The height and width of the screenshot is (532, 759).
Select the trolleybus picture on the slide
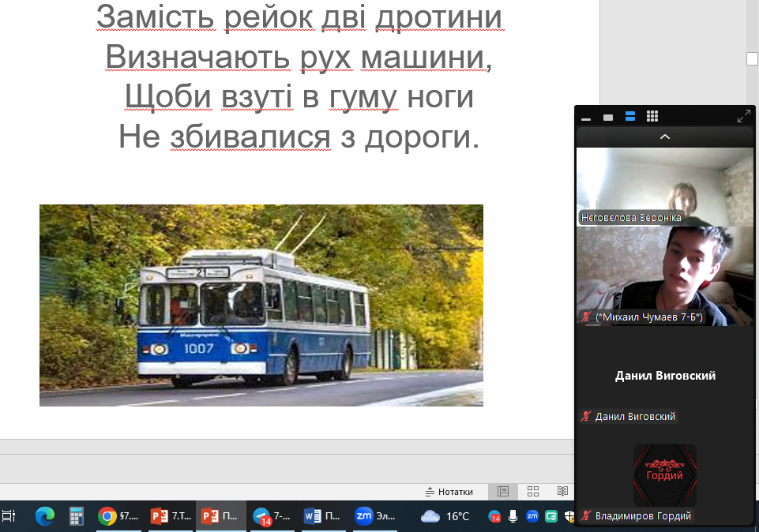pyautogui.click(x=261, y=305)
